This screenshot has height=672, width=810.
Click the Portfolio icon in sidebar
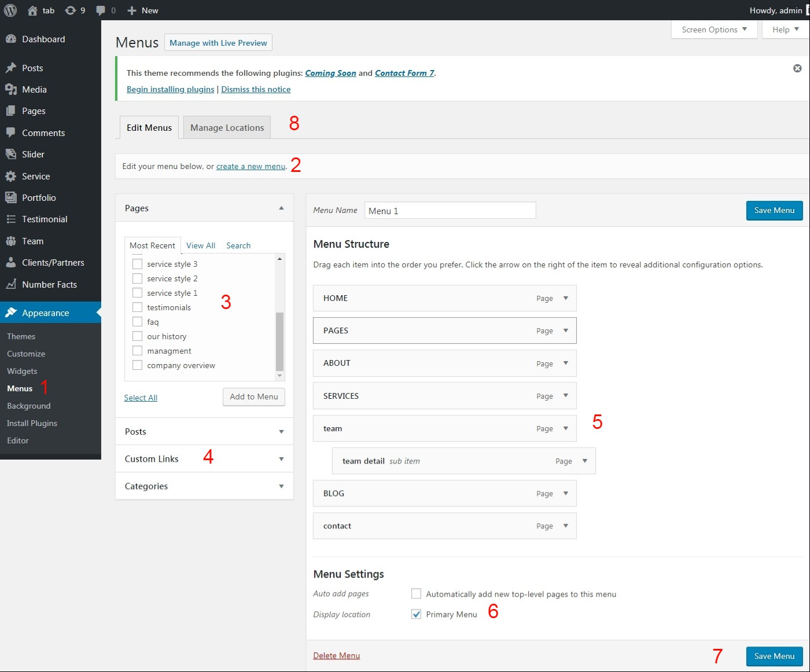click(x=10, y=197)
